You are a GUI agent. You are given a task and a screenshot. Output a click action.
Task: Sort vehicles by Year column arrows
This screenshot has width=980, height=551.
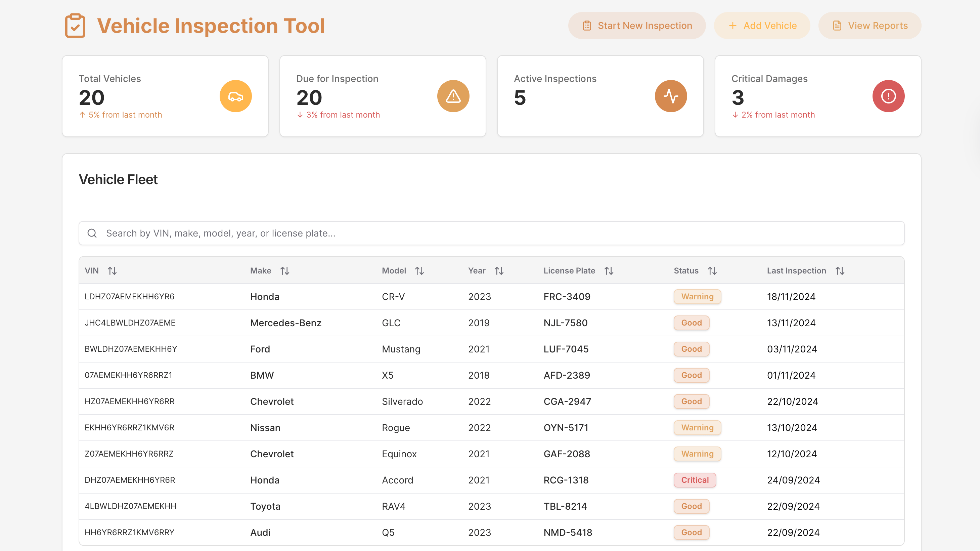(x=499, y=270)
